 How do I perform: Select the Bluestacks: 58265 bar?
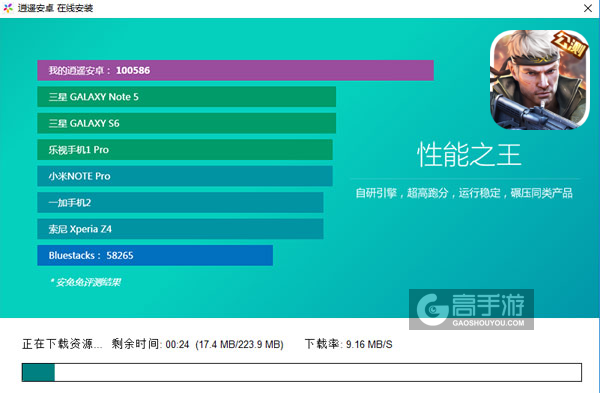155,255
